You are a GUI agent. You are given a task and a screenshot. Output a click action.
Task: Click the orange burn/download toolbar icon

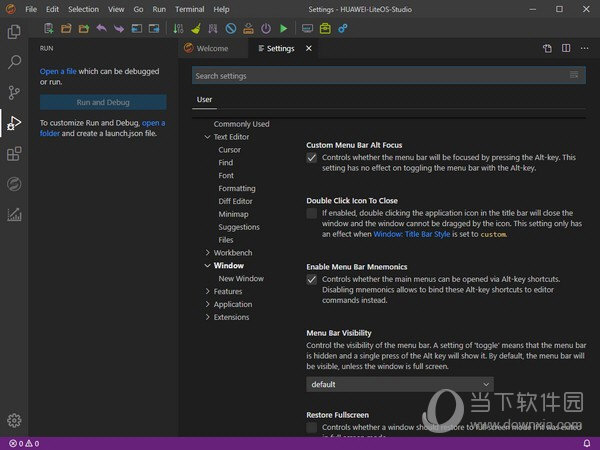pyautogui.click(x=248, y=28)
